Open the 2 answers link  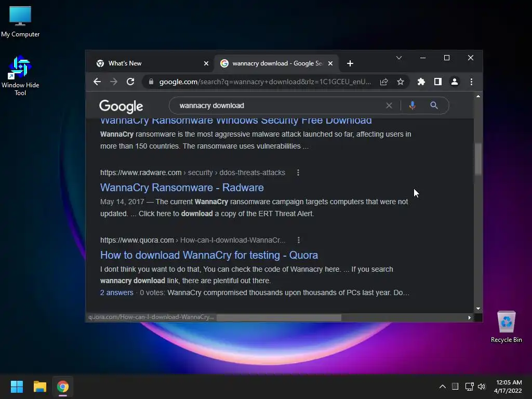(x=117, y=292)
